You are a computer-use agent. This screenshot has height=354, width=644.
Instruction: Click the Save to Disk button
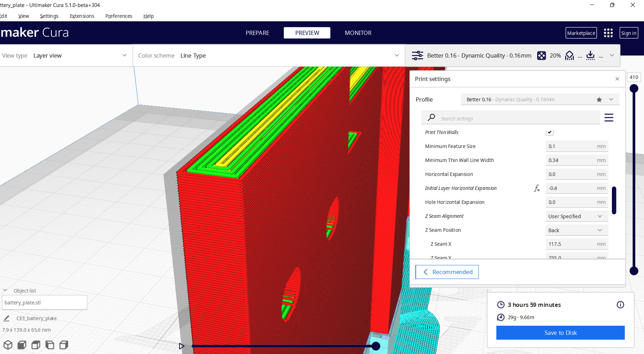pyautogui.click(x=560, y=333)
